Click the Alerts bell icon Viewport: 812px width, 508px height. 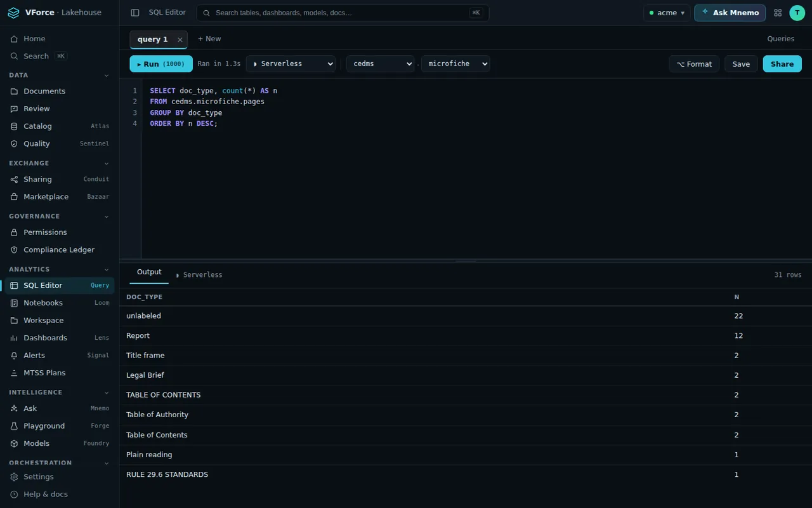tap(14, 355)
